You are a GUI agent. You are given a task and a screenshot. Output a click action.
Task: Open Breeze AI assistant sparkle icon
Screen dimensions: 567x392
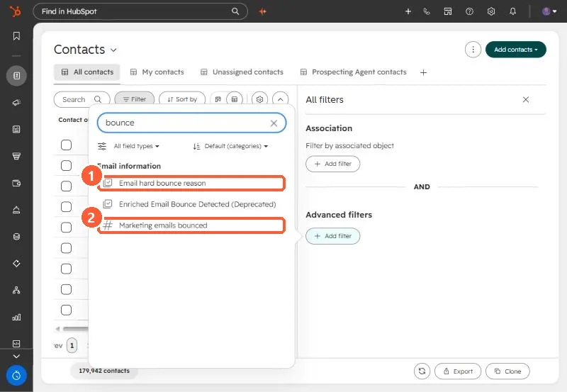pos(263,11)
